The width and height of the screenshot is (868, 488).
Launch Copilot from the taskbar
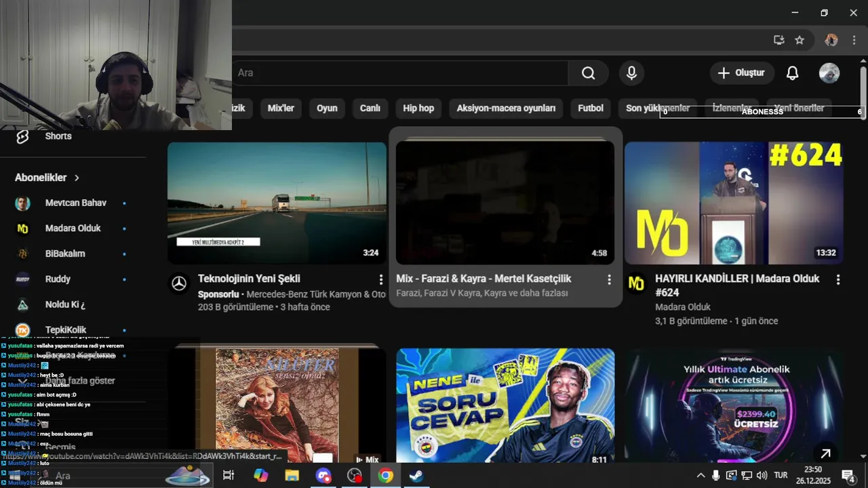click(x=260, y=476)
